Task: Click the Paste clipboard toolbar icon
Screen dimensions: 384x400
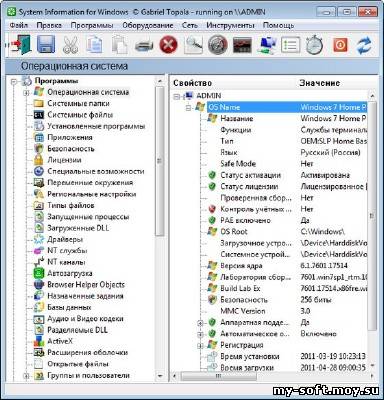Action: 119,45
